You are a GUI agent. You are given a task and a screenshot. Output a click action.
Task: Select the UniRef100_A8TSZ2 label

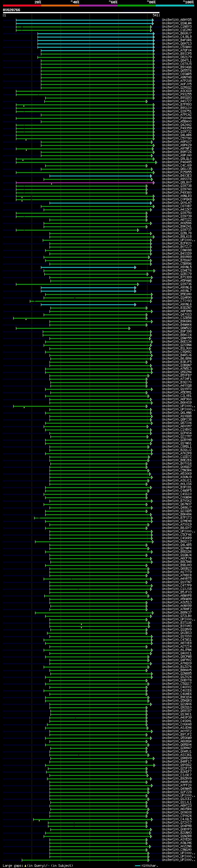coord(177,220)
